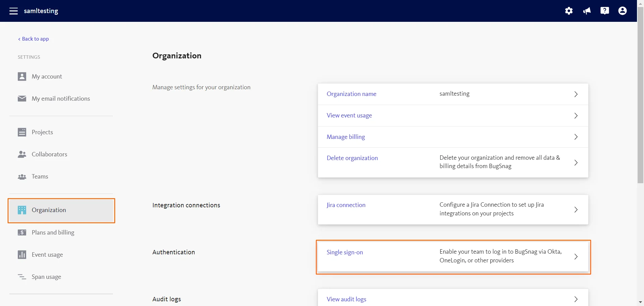Expand chevron on Delete organization row
Viewport: 644px width, 306px height.
click(576, 163)
